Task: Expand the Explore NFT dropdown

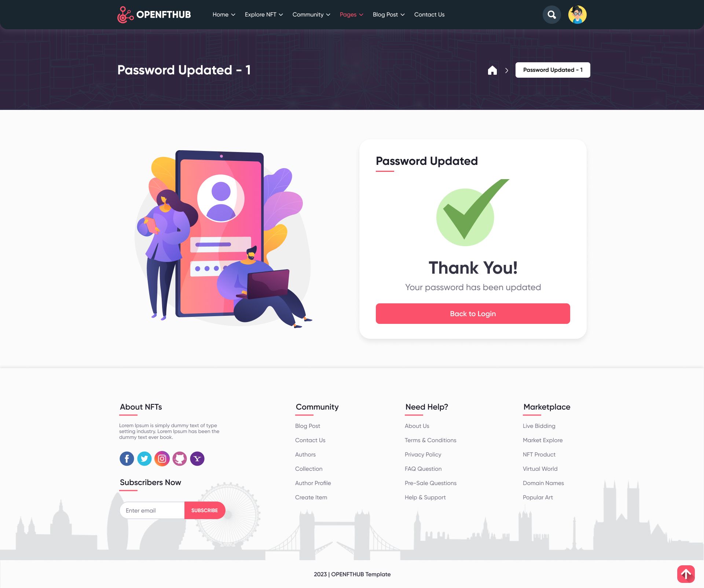Action: point(264,15)
